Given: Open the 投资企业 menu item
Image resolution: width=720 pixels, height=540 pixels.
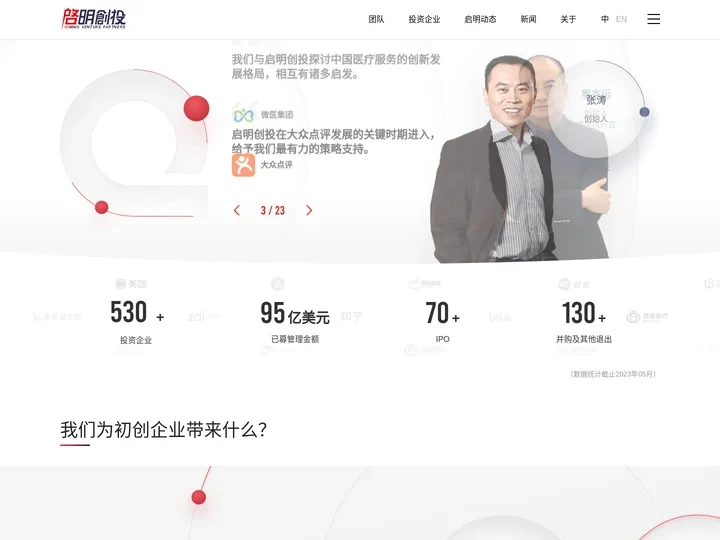Looking at the screenshot, I should click(x=424, y=19).
